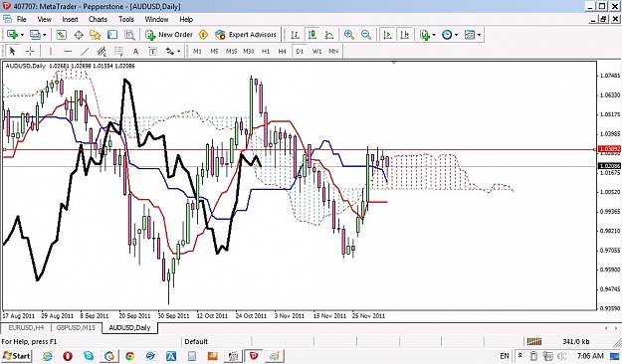The image size is (622, 364).
Task: Switch chart to Candlesticks type
Action: [x=312, y=35]
